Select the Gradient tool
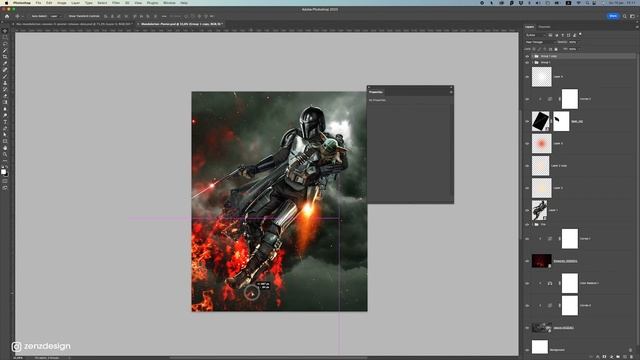Viewport: 640px width, 360px height. coord(5,102)
